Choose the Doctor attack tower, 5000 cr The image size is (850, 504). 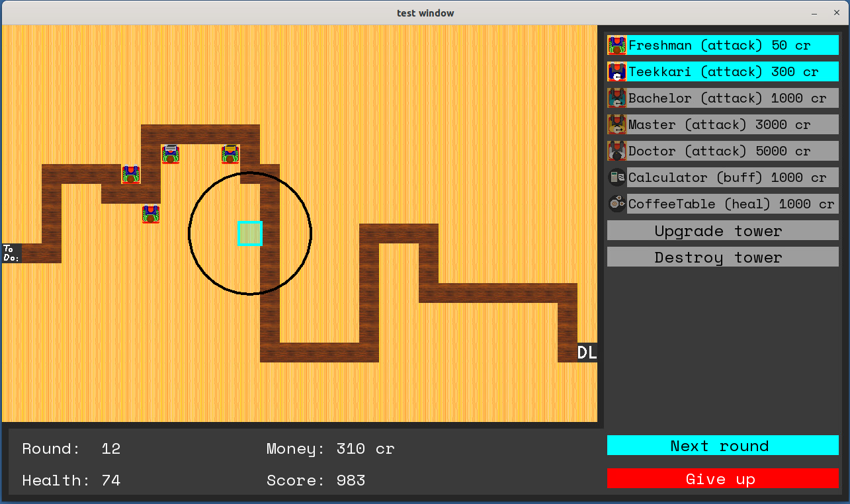tap(723, 151)
